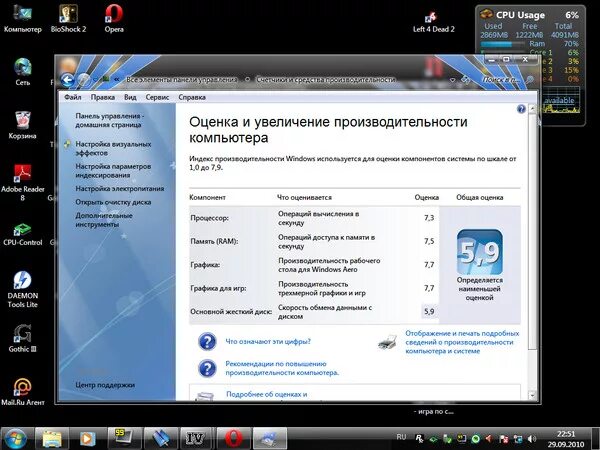This screenshot has height=450, width=600.
Task: Click the RU language indicator
Action: (x=401, y=437)
